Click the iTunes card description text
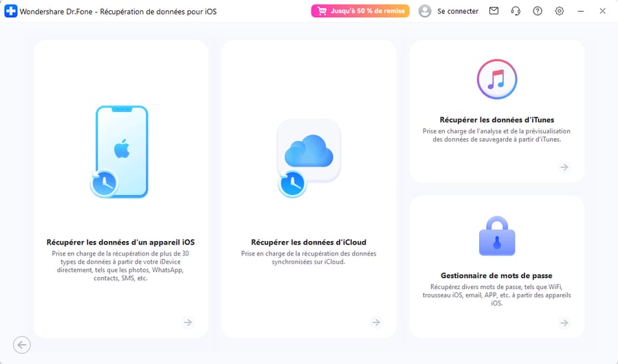This screenshot has height=364, width=618. coord(496,135)
